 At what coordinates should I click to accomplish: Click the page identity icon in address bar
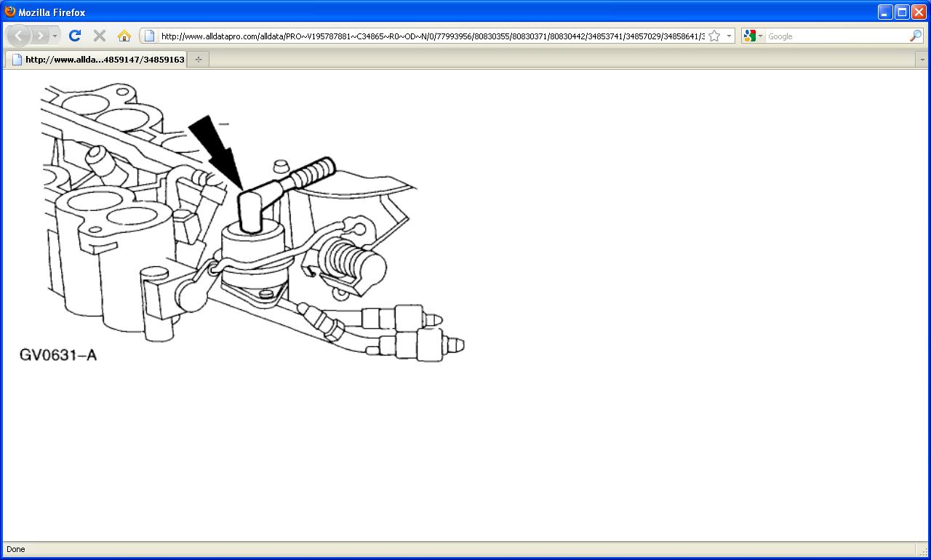coord(149,36)
